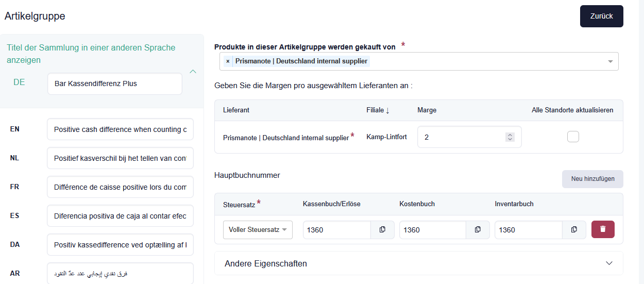Copy the Kostenbuch number value
The image size is (644, 284).
coord(478,230)
